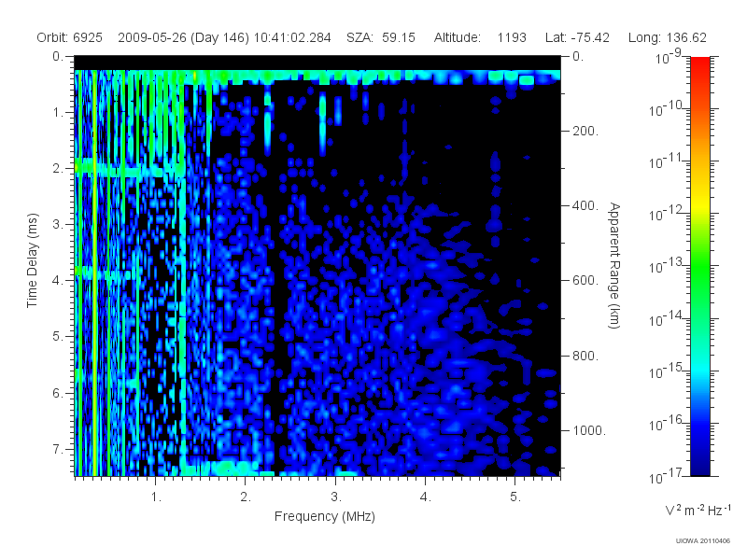Click the UIOWA 20110406 credit text
Image resolution: width=747 pixels, height=560 pixels.
point(703,541)
